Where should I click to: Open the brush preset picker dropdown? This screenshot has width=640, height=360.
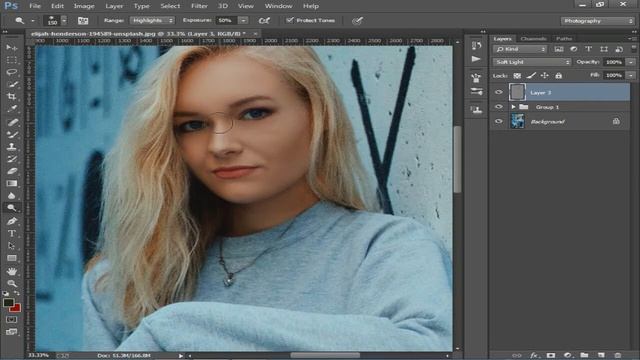(x=64, y=20)
